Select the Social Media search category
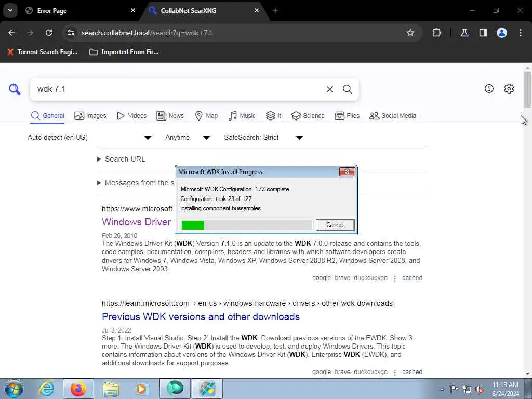The image size is (532, 399). [x=393, y=116]
